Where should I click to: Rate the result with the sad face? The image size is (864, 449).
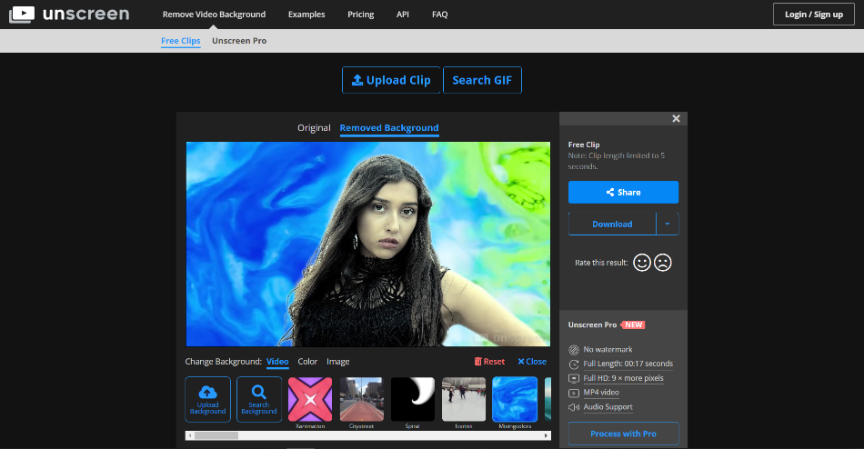(662, 262)
